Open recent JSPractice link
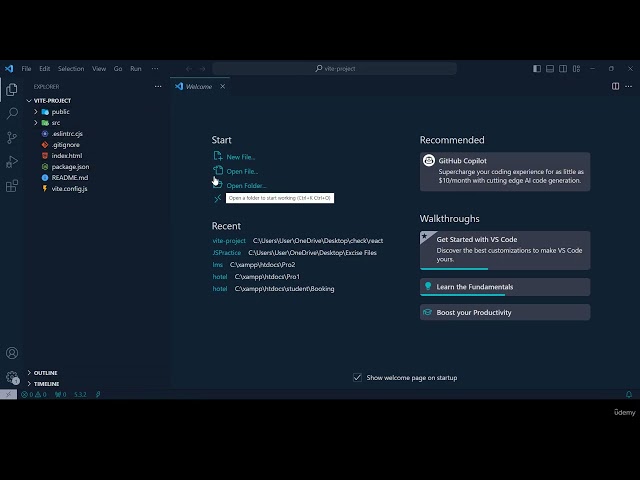Viewport: 640px width, 480px height. pos(227,253)
